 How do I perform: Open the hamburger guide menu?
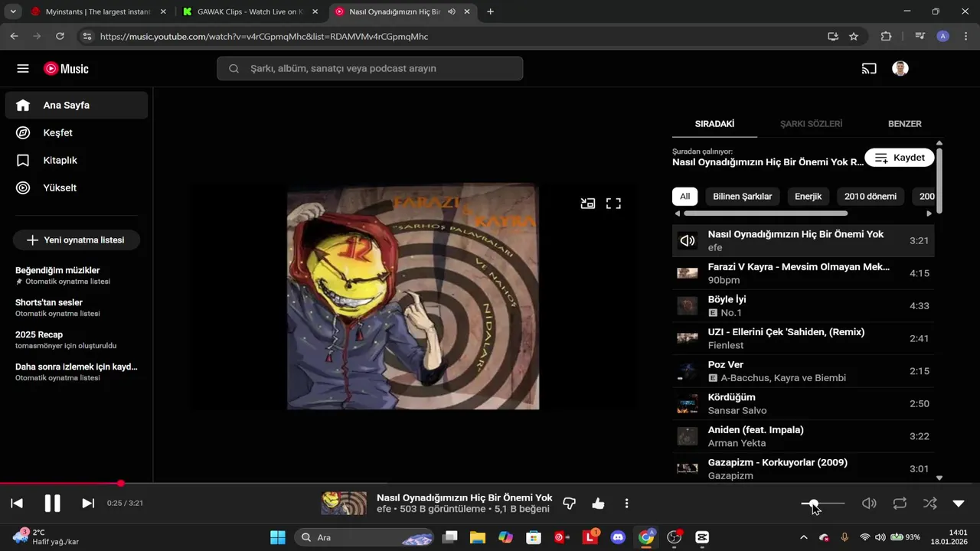click(23, 69)
